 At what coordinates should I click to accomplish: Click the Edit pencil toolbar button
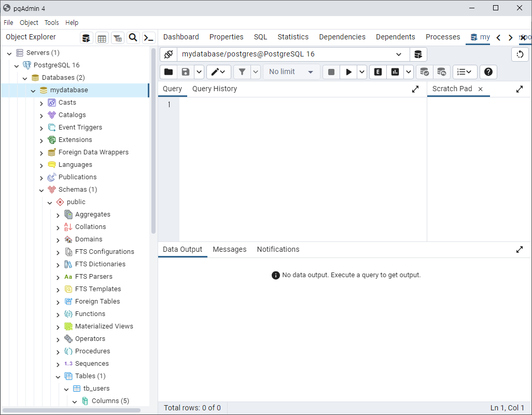[x=219, y=72]
